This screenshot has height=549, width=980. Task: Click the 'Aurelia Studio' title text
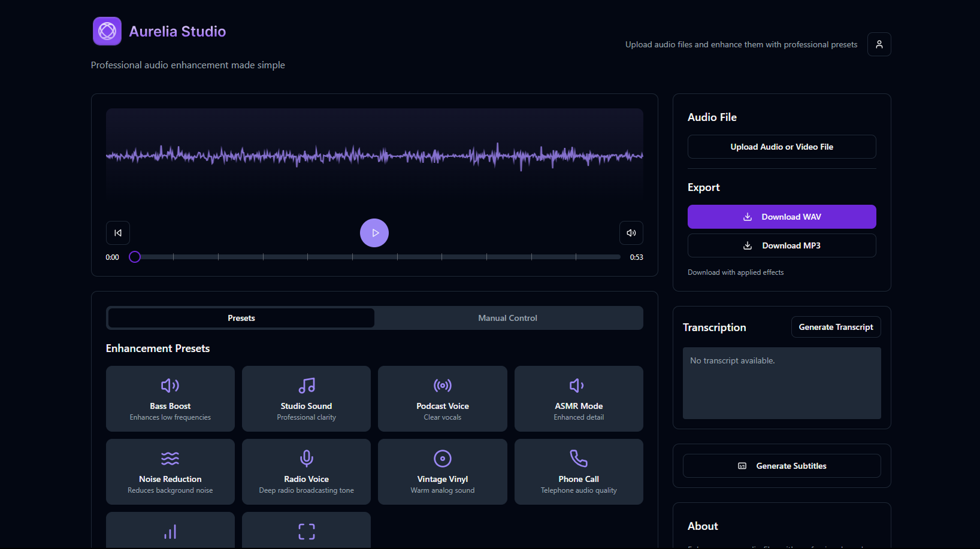click(x=177, y=31)
